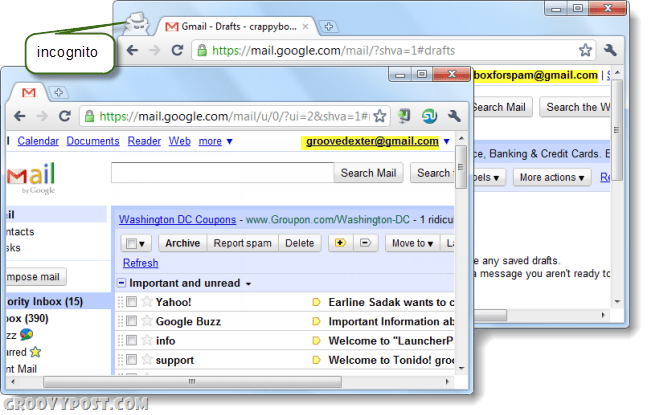Select the Gmail - Drafts tab

click(x=234, y=27)
